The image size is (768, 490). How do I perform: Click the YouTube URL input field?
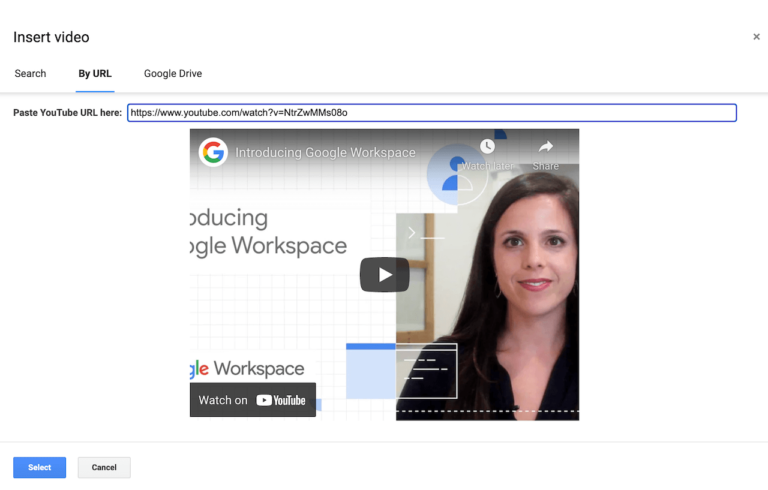(x=432, y=113)
